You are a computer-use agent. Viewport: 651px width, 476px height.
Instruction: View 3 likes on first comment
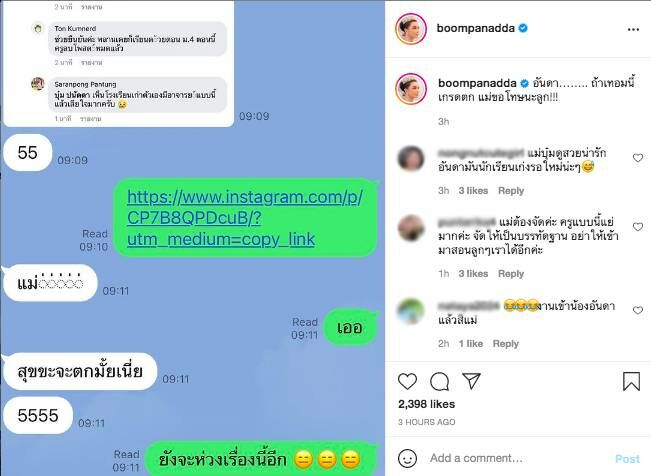[473, 191]
